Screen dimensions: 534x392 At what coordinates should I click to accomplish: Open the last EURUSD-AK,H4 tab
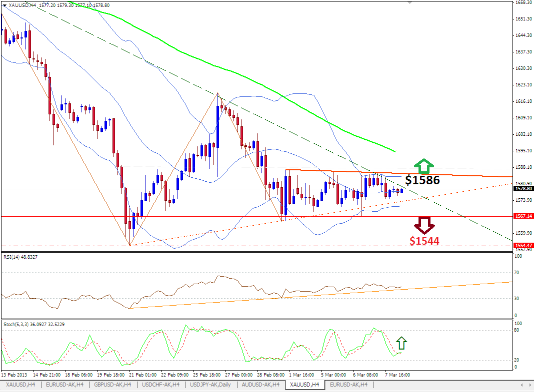click(x=348, y=385)
